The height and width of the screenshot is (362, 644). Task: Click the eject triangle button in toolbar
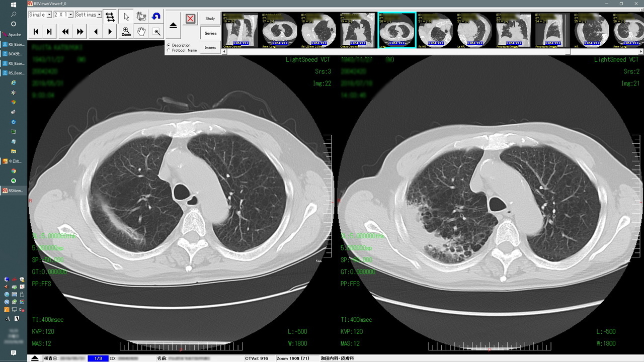(173, 25)
